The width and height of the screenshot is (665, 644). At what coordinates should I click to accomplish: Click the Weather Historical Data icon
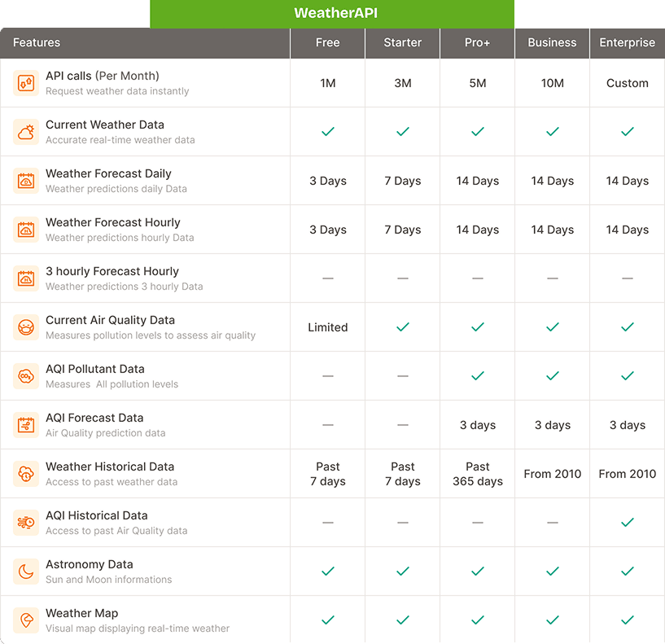[26, 474]
